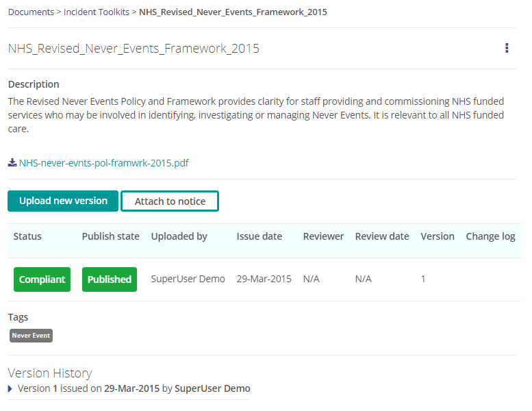Viewport: 532px width, 411px height.
Task: Click the Description heading
Action: 34,84
